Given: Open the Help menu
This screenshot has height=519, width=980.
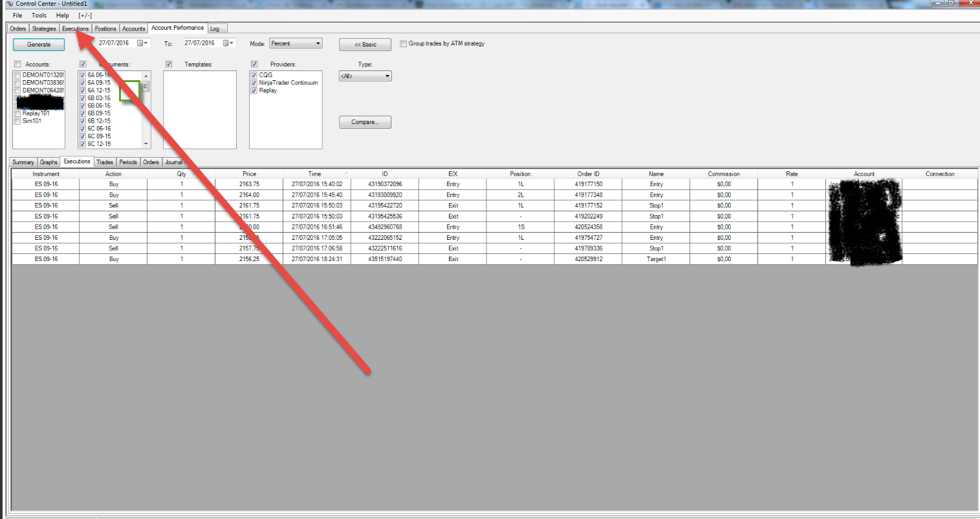Looking at the screenshot, I should (63, 16).
